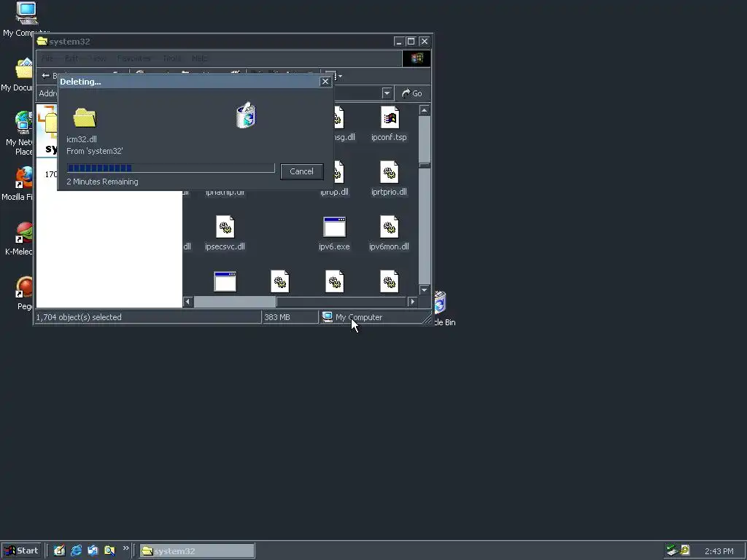This screenshot has width=747, height=560.
Task: Click the Back arrow in Explorer toolbar
Action: pos(46,76)
